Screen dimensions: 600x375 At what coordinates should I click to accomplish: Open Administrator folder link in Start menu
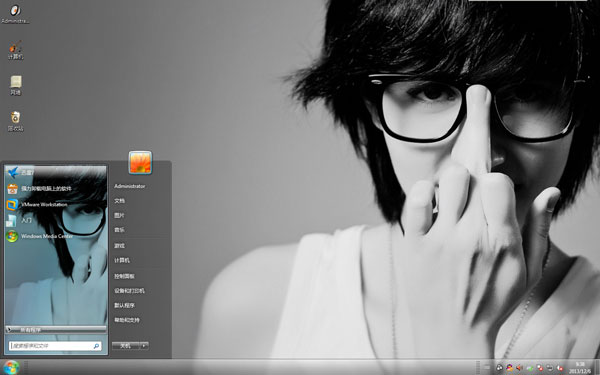click(130, 186)
